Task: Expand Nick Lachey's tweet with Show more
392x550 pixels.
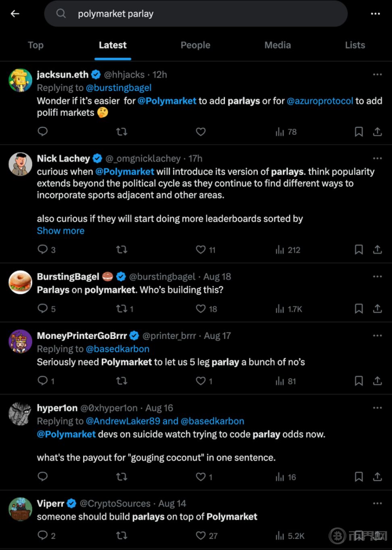Action: [60, 231]
